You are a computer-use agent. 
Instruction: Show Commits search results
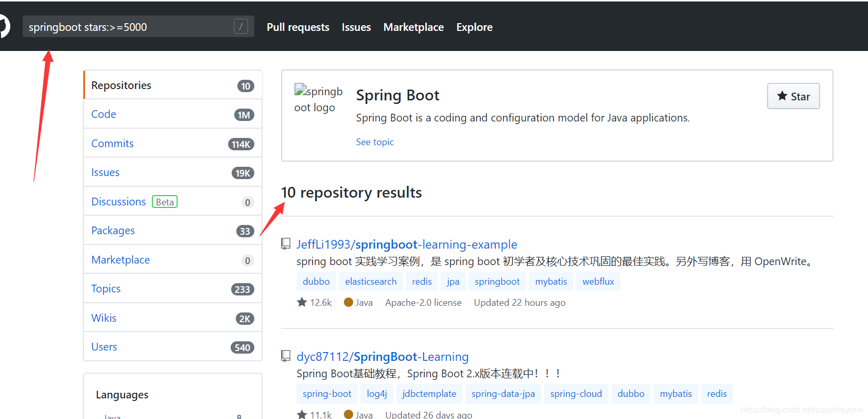point(173,143)
